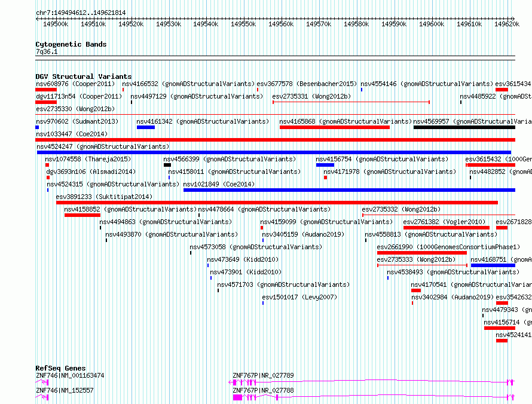The height and width of the screenshot is (404, 532).
Task: Select nsv4478664 gnomAD variant label
Action: [264, 209]
